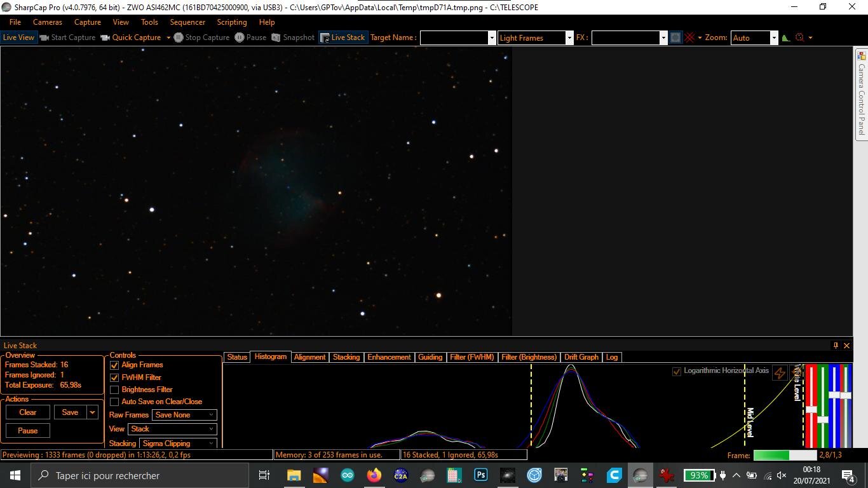Open the Zoom Auto dropdown
The width and height of the screenshot is (868, 488).
click(x=774, y=37)
